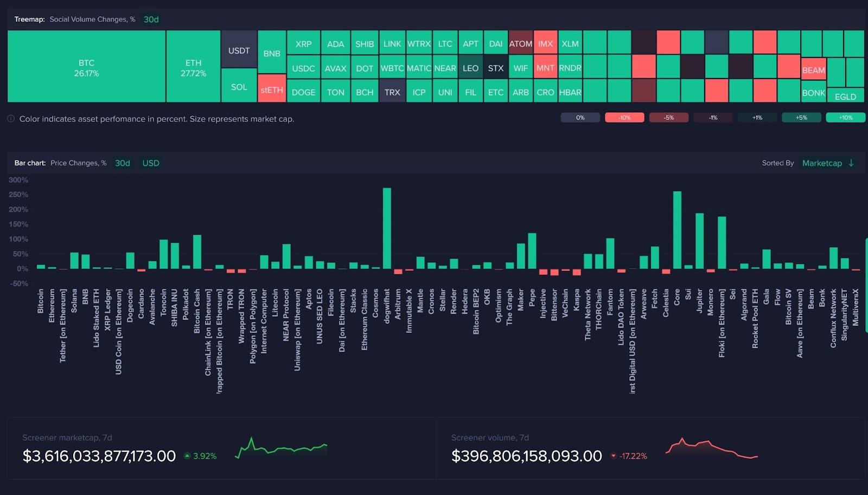This screenshot has height=495, width=868.
Task: Click the sort direction arrow next to Marketcap
Action: click(851, 163)
